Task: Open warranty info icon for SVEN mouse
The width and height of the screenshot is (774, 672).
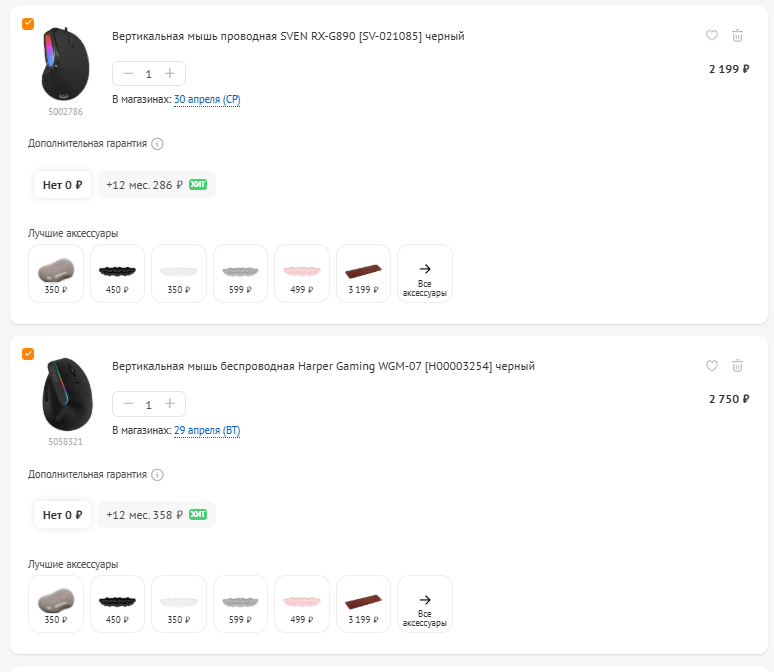Action: pyautogui.click(x=157, y=144)
